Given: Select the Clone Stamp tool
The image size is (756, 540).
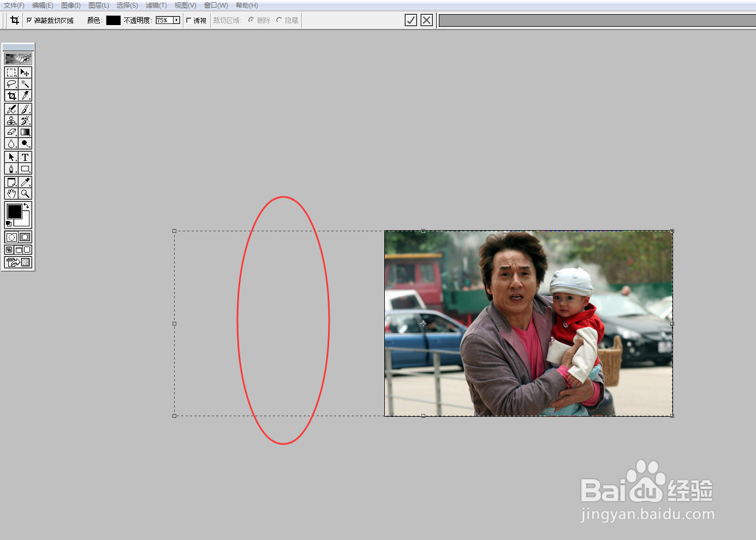Looking at the screenshot, I should (11, 121).
